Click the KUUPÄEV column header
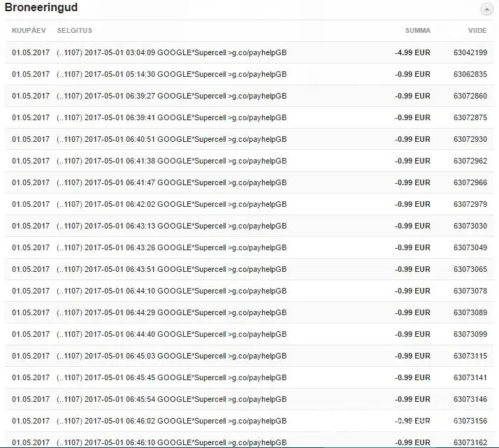The image size is (499, 448). (29, 31)
